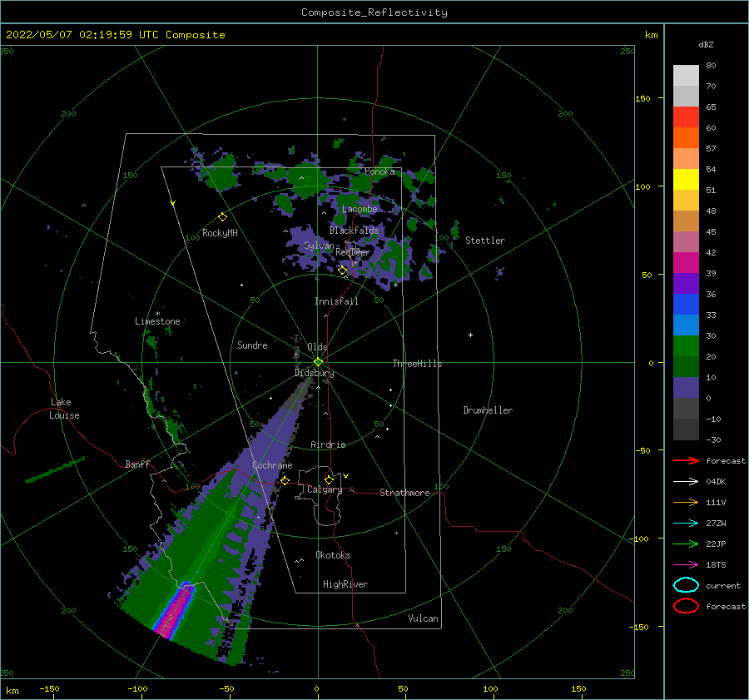Click the orange 111V arrow in legend
Viewport: 749px width, 700px height.
[686, 502]
